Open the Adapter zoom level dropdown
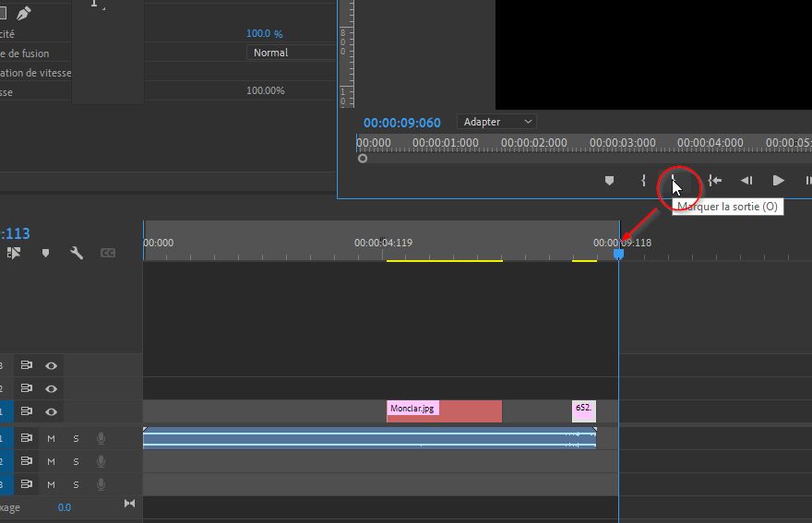 click(x=496, y=122)
